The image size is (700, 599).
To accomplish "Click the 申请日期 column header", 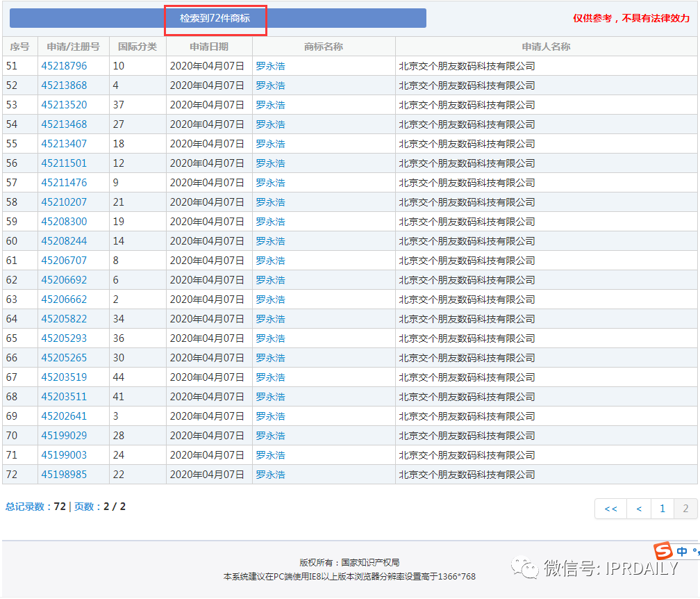I will pos(209,47).
